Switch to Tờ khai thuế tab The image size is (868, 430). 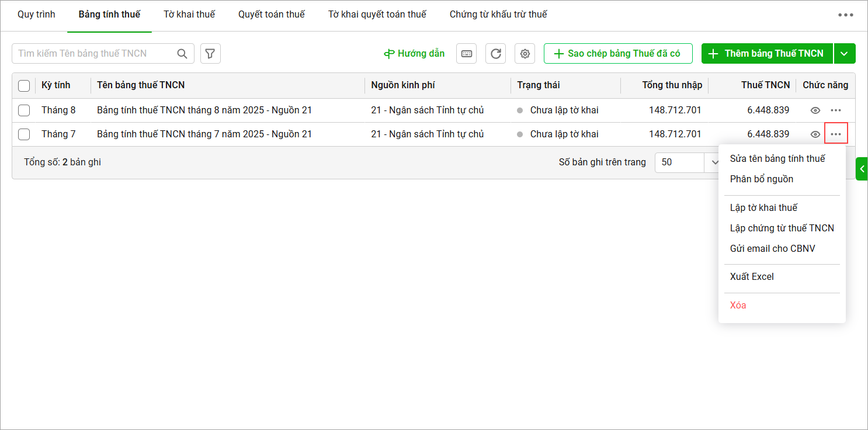click(x=189, y=15)
